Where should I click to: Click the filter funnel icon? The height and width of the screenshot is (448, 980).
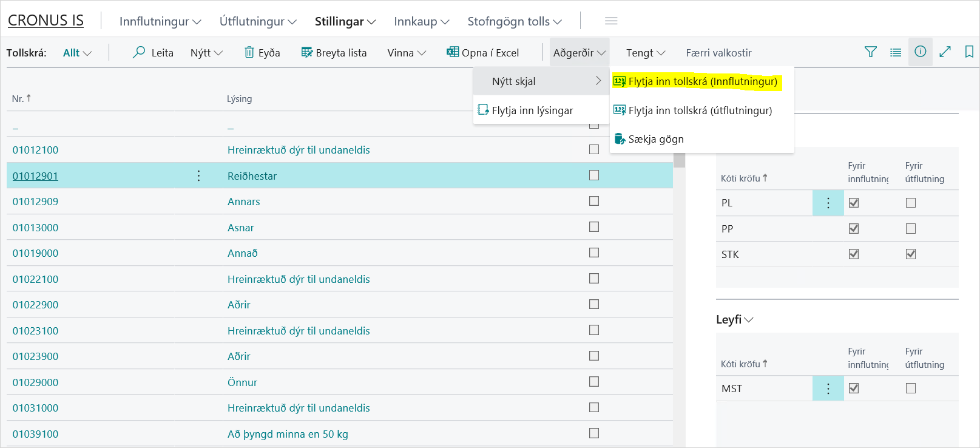coord(870,52)
